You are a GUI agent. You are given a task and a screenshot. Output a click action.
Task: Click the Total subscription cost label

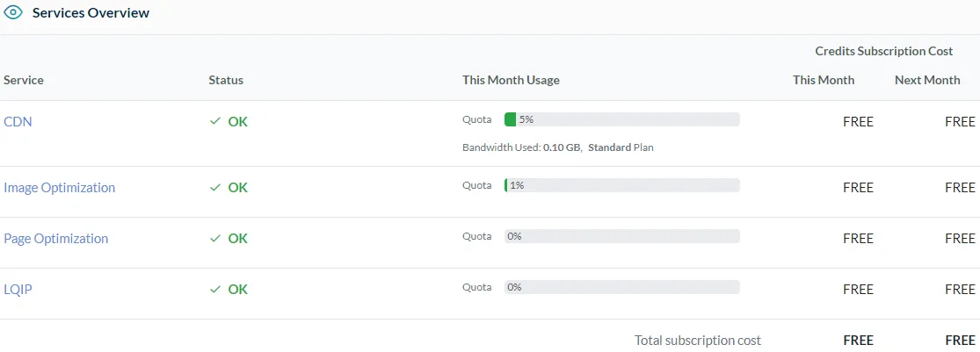pyautogui.click(x=698, y=341)
